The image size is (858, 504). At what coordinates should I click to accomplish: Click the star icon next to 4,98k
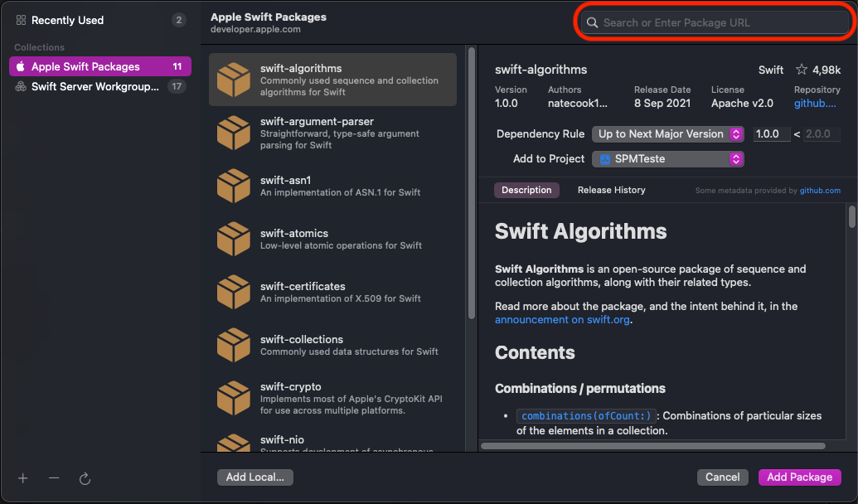802,70
